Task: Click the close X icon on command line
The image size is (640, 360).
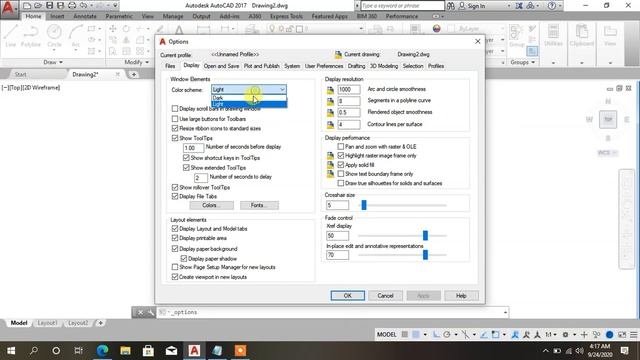Action: click(140, 312)
